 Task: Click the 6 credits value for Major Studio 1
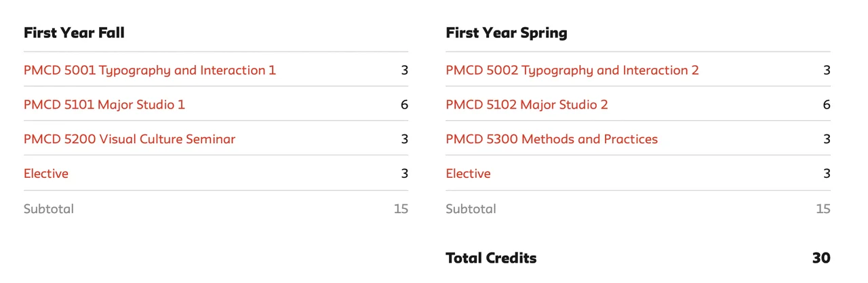[404, 105]
